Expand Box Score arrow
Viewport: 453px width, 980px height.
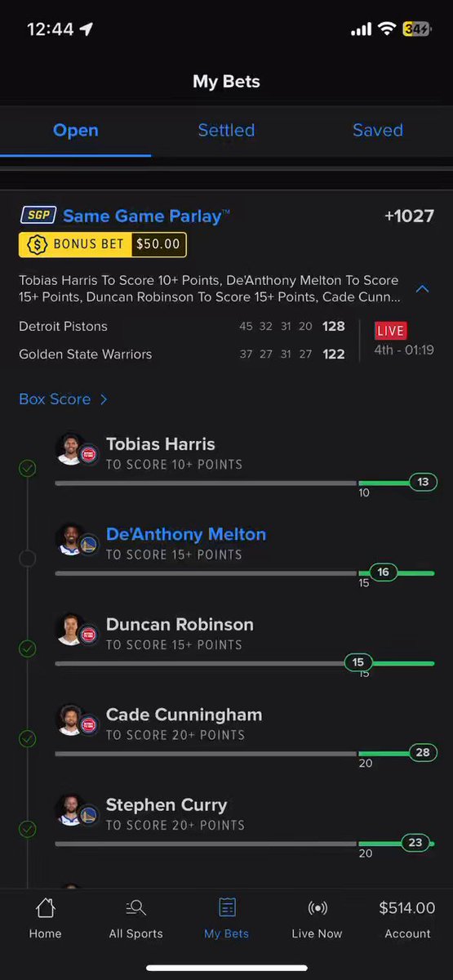104,399
